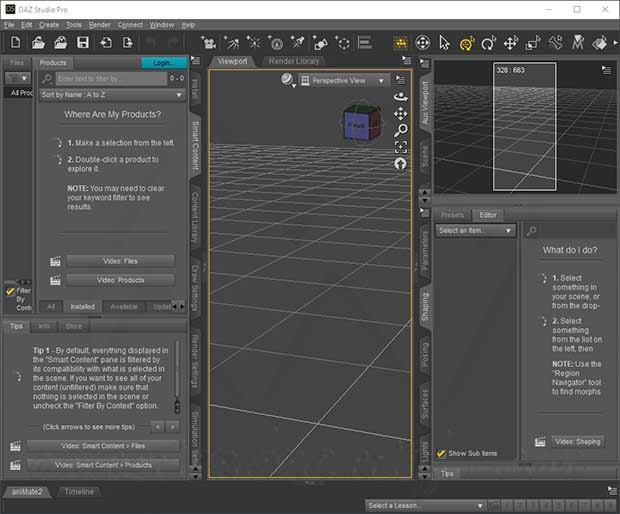This screenshot has width=620, height=514.
Task: Open the Sort by Name dropdown
Action: pos(112,95)
